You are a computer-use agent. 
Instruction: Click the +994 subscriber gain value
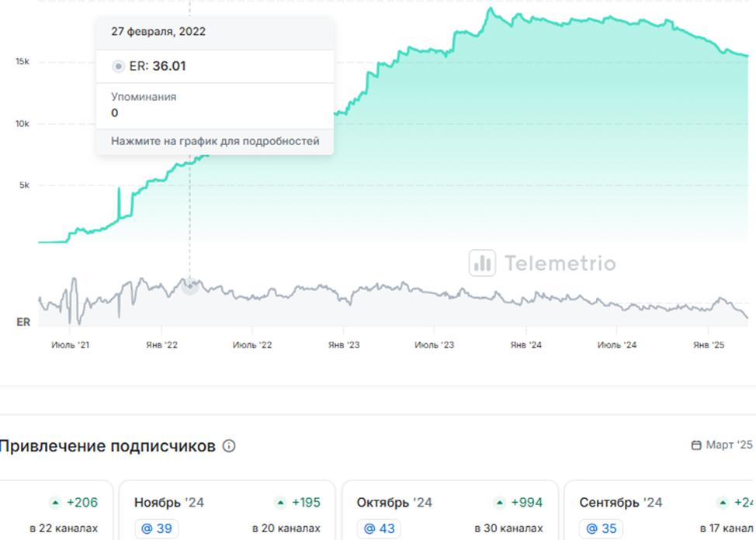point(527,503)
